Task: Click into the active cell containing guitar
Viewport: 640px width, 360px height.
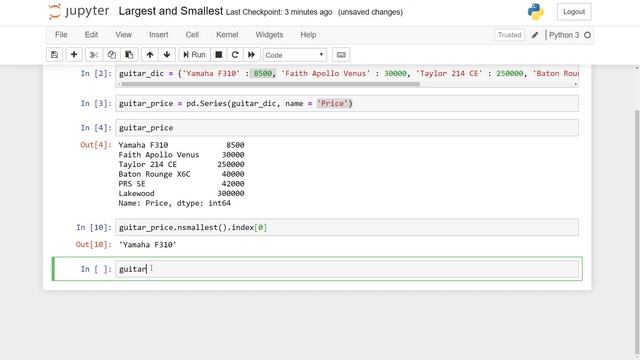Action: click(347, 269)
